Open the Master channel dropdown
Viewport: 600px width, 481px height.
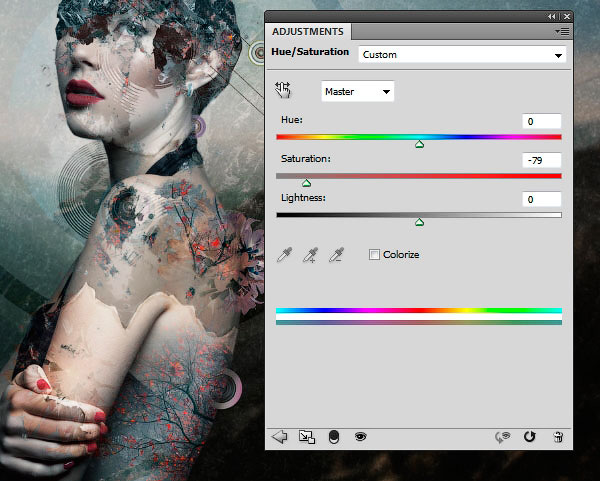[x=357, y=91]
